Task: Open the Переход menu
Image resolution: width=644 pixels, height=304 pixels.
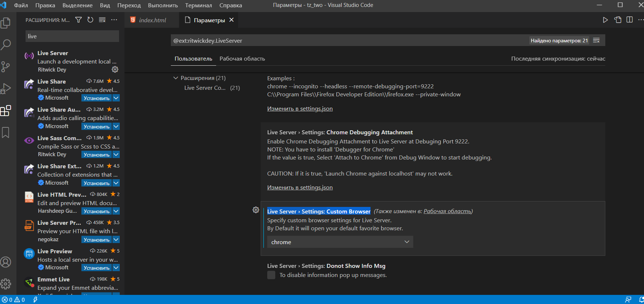Action: 129,5
